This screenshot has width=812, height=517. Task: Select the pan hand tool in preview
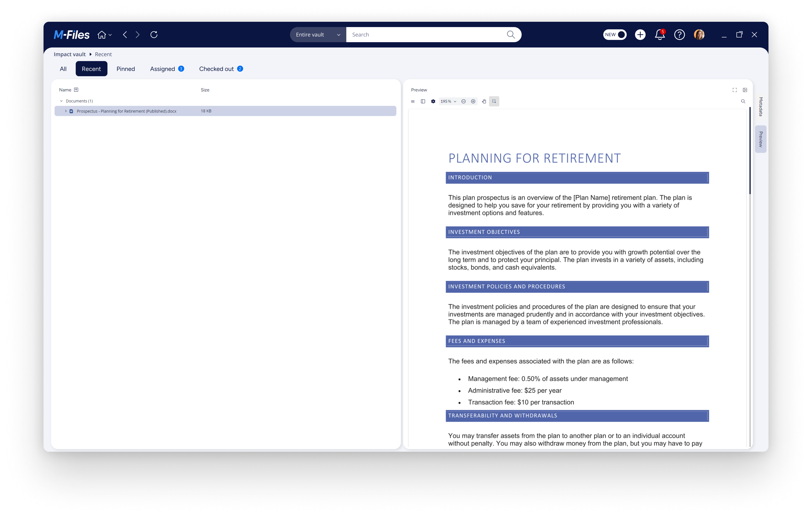point(484,101)
